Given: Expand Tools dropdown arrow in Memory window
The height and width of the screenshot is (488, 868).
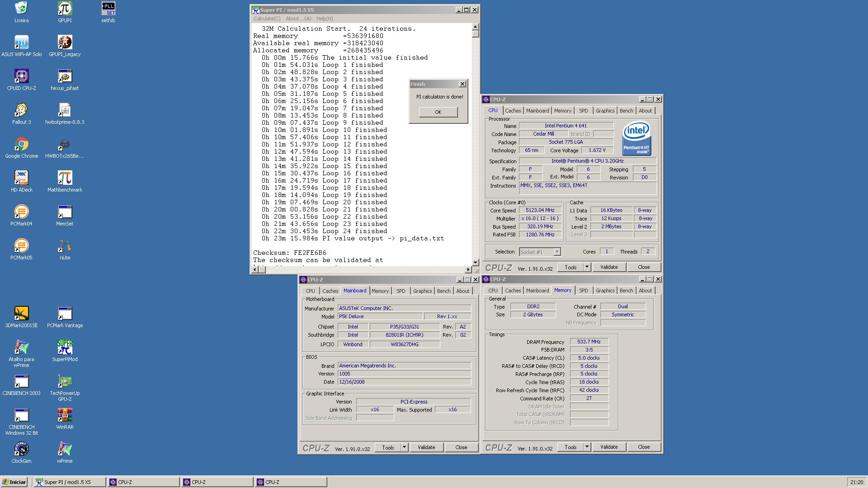Looking at the screenshot, I should pyautogui.click(x=587, y=447).
